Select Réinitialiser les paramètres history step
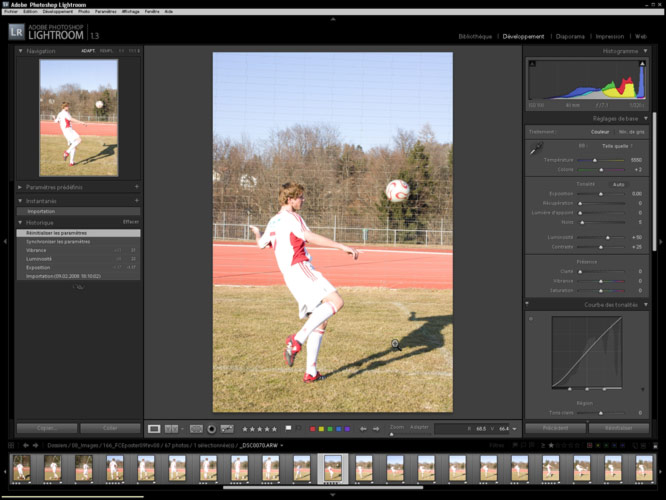 [58, 233]
